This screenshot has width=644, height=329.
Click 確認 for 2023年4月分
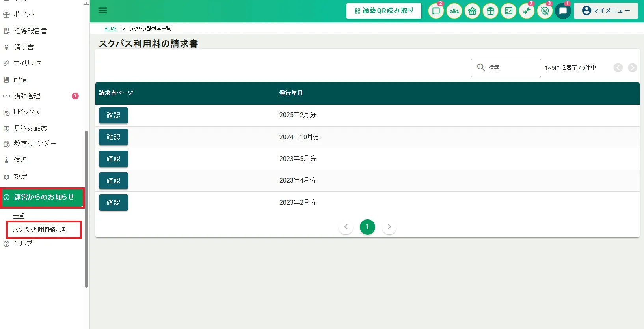[114, 181]
